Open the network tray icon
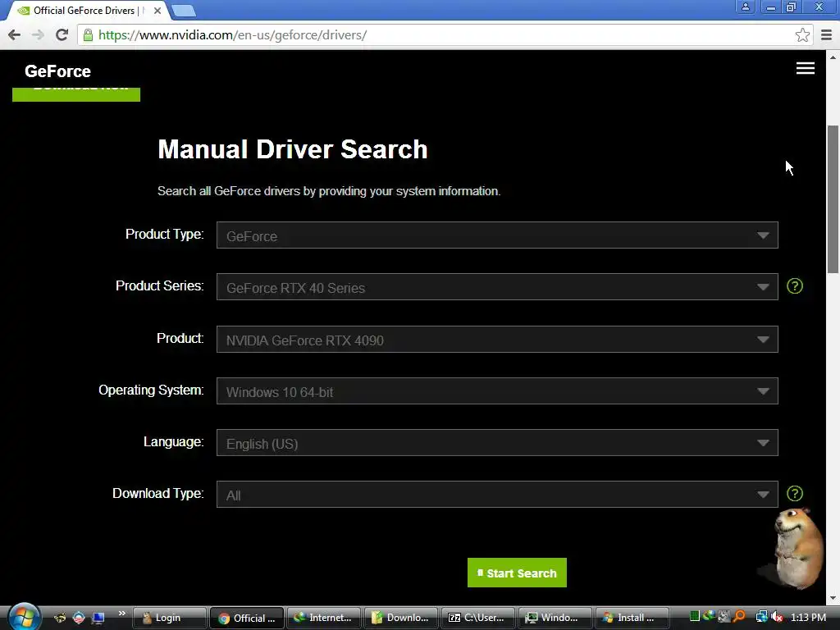This screenshot has width=840, height=630. tap(761, 617)
